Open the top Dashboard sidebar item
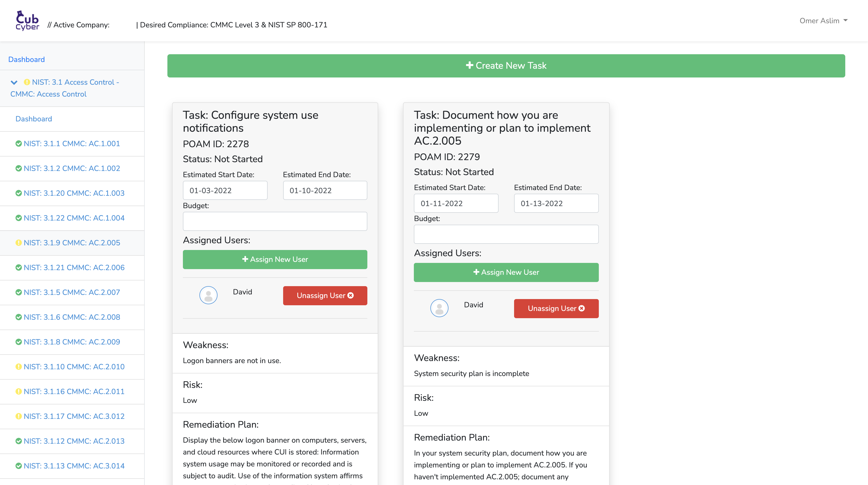 pyautogui.click(x=26, y=60)
